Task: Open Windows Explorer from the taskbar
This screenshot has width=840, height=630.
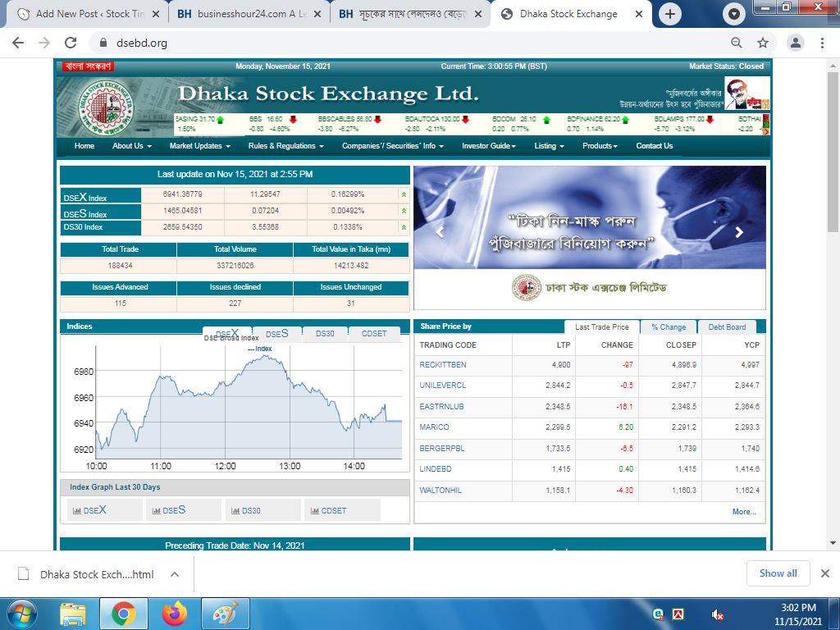Action: tap(73, 614)
